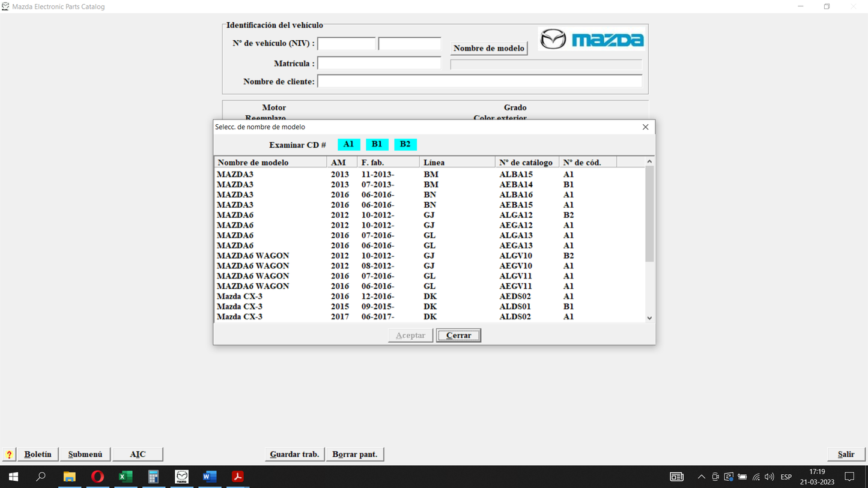Focus Nombre de cliente input field
Viewport: 868px width, 488px height.
coord(480,81)
